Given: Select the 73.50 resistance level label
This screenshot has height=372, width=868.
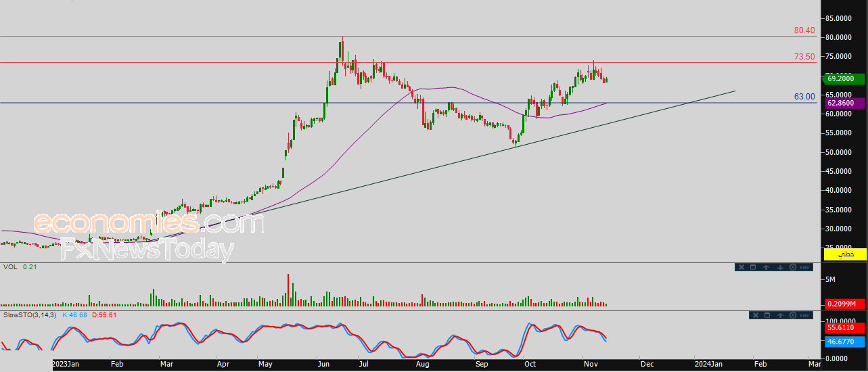Looking at the screenshot, I should tap(804, 57).
